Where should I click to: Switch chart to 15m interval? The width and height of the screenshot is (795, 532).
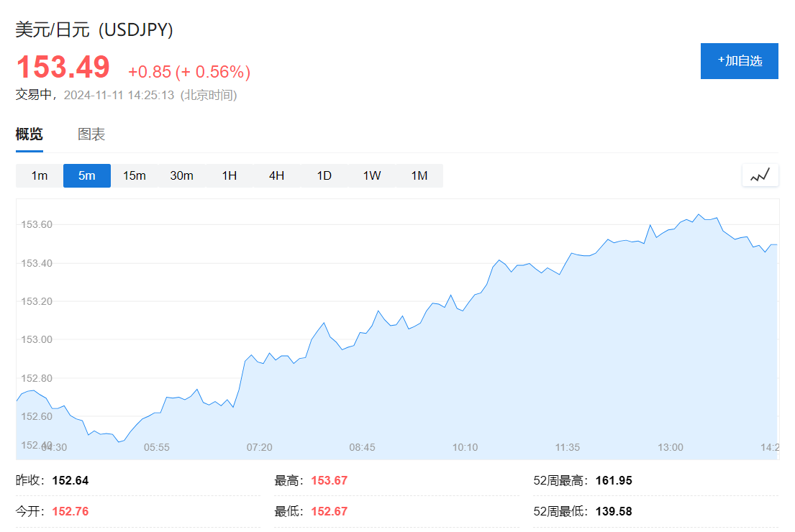(x=135, y=175)
